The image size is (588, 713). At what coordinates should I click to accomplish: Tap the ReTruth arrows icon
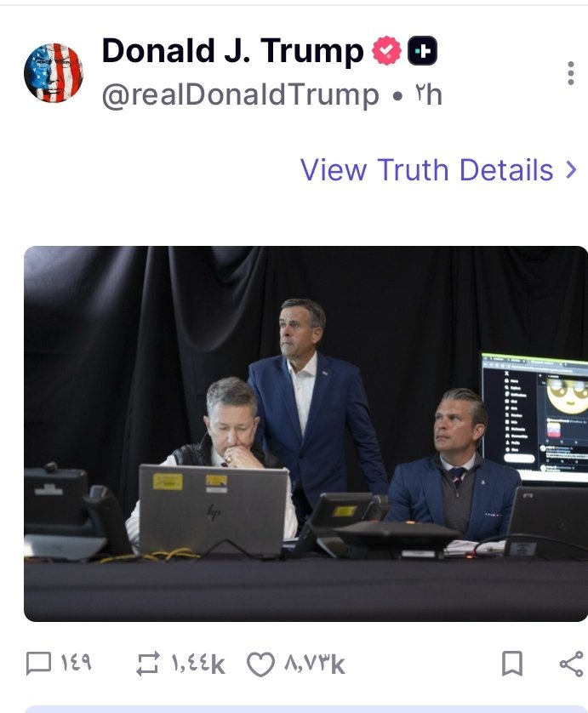pyautogui.click(x=148, y=664)
